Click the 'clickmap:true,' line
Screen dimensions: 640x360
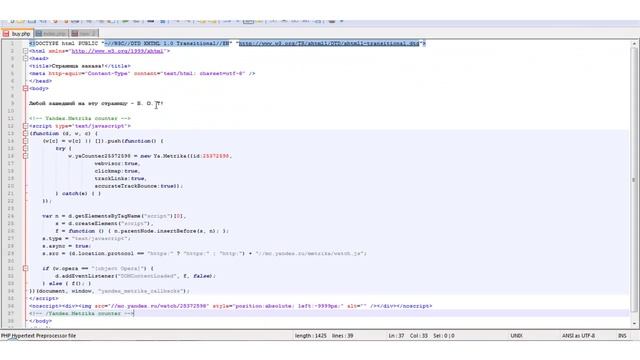tap(118, 171)
